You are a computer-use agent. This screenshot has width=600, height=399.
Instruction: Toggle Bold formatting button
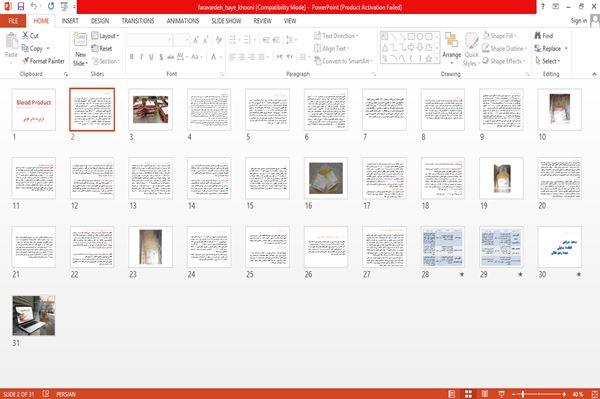coord(132,57)
